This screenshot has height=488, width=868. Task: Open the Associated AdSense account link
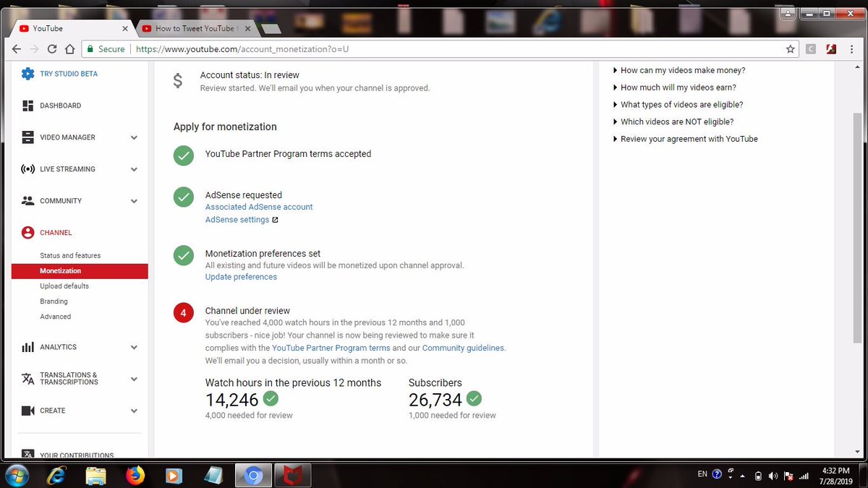click(259, 207)
